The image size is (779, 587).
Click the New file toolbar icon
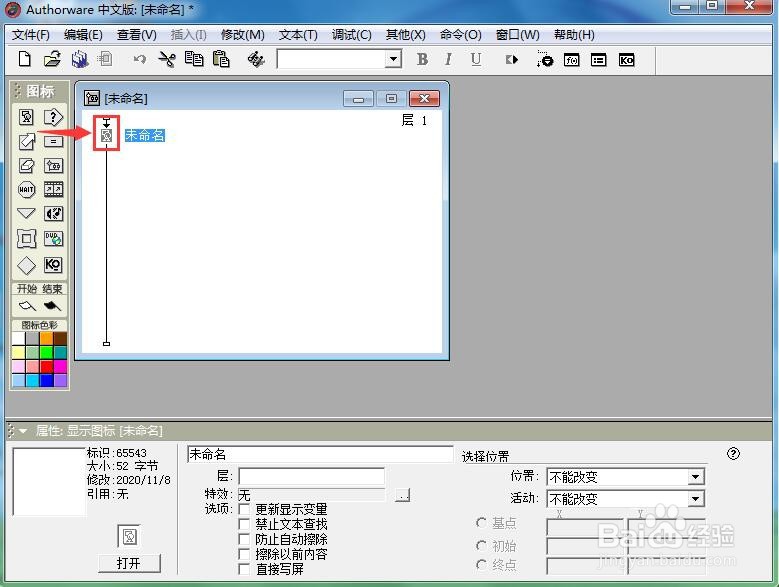click(x=24, y=60)
